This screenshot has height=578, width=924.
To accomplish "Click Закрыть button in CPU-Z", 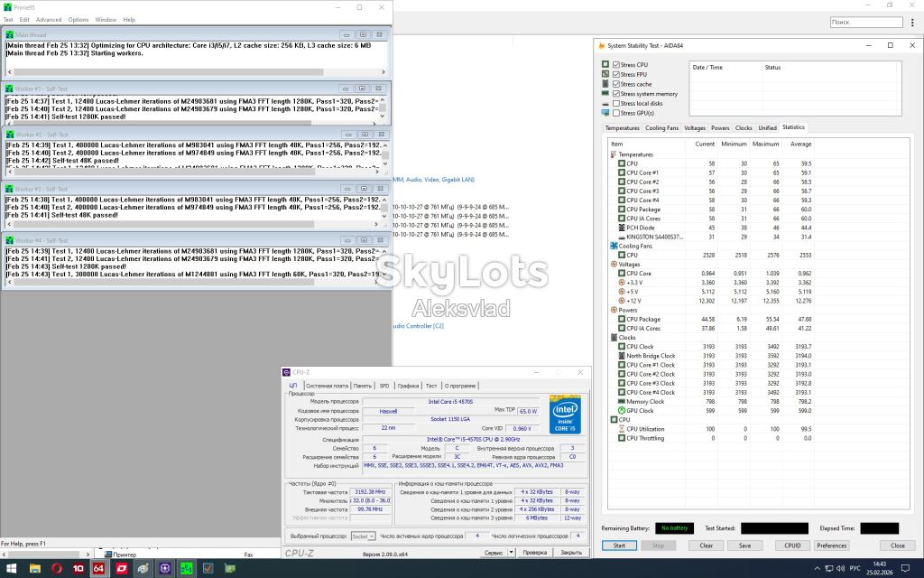I will [571, 553].
